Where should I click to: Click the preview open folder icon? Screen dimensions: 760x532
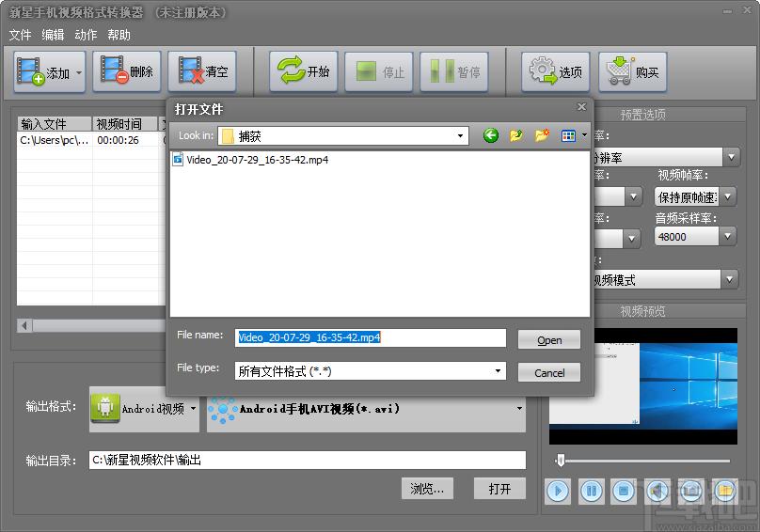725,492
